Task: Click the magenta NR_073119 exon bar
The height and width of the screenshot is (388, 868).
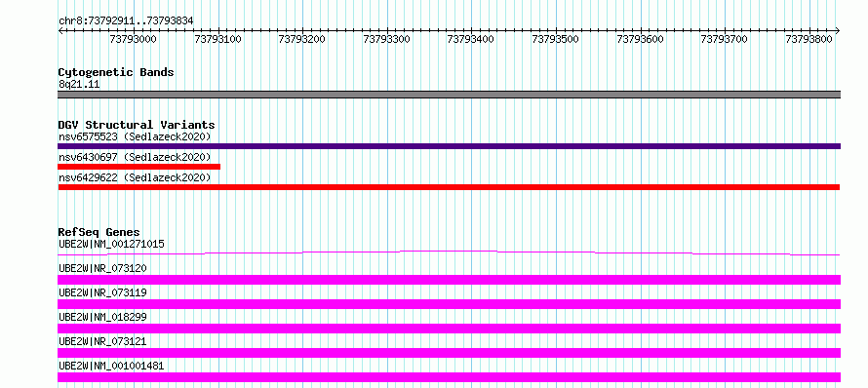Action: point(449,304)
